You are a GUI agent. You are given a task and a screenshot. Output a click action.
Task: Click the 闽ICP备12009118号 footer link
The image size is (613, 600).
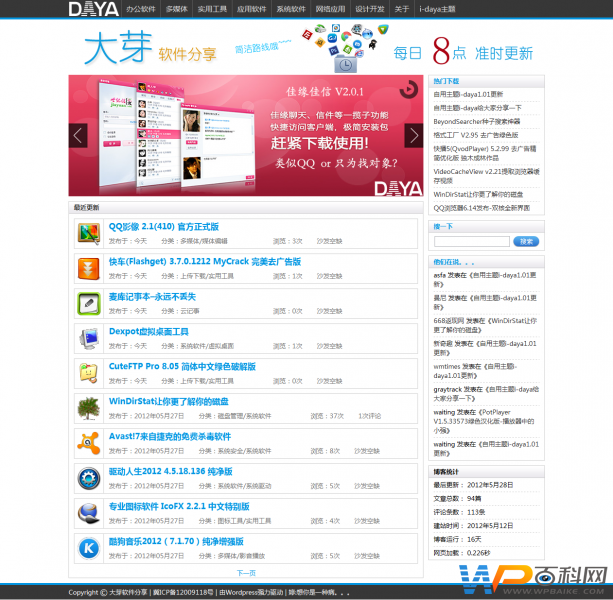coord(183,592)
